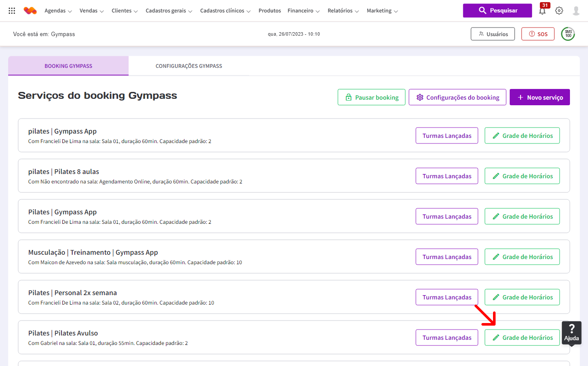Viewport: 588px width, 366px height.
Task: Click 'Com Maicon de Azevedo' description line
Action: (135, 262)
